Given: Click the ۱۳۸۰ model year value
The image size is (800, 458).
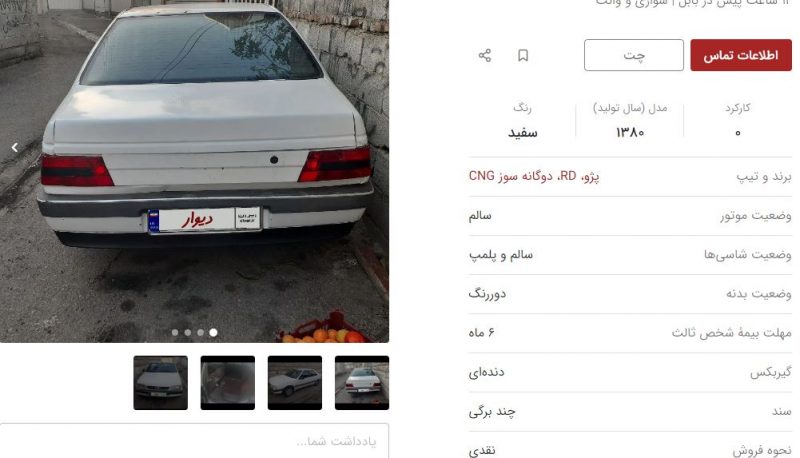Looking at the screenshot, I should 630,133.
